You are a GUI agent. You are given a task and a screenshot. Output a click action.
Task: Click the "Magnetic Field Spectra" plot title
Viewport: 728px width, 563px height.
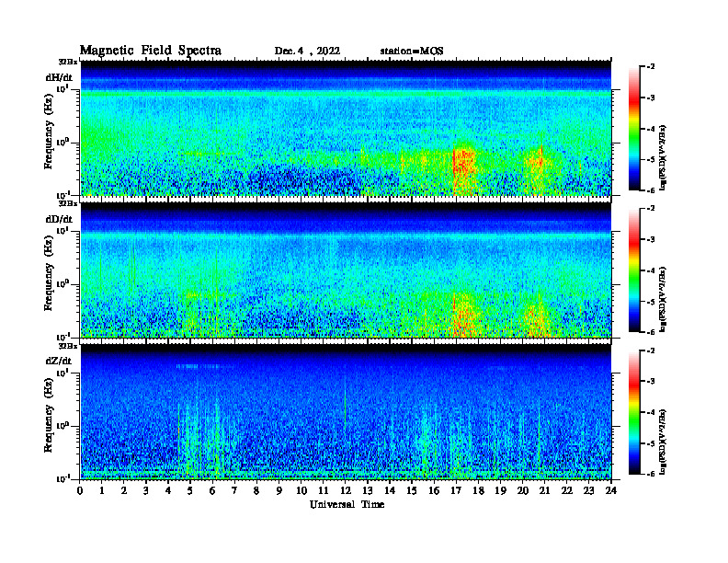point(151,51)
